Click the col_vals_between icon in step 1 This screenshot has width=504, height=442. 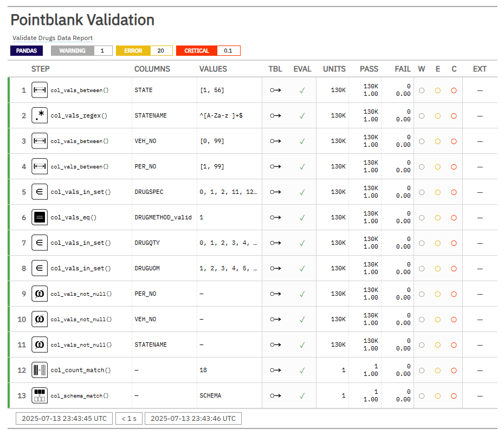pos(40,90)
